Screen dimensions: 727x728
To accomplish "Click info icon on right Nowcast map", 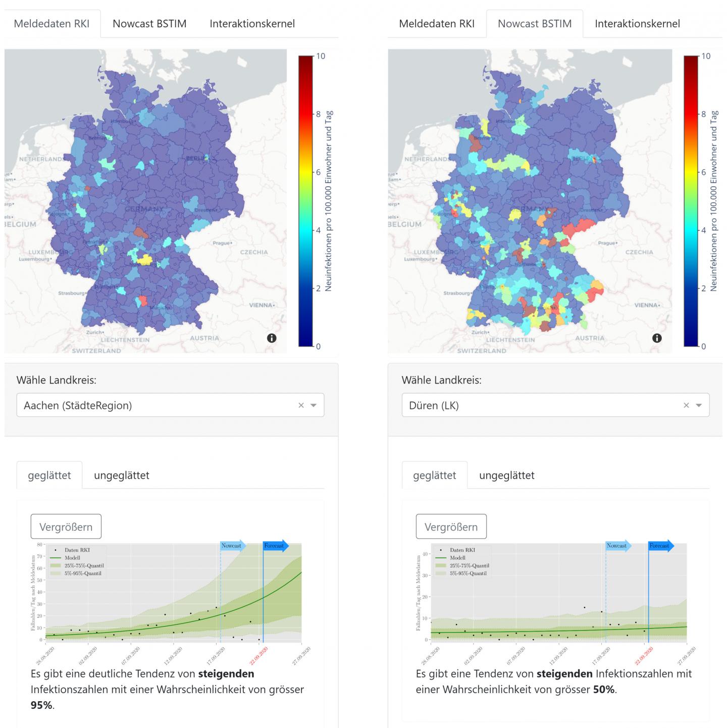I will (657, 338).
